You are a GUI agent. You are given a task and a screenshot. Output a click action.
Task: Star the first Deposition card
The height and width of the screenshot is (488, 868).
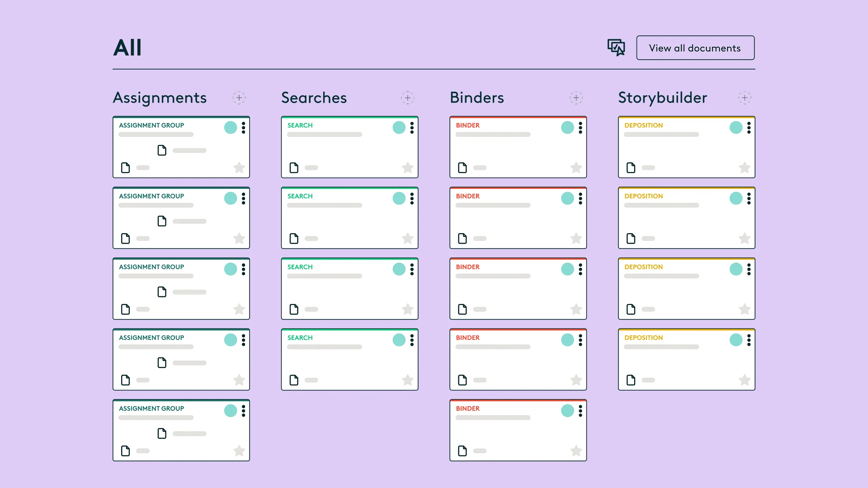[745, 168]
